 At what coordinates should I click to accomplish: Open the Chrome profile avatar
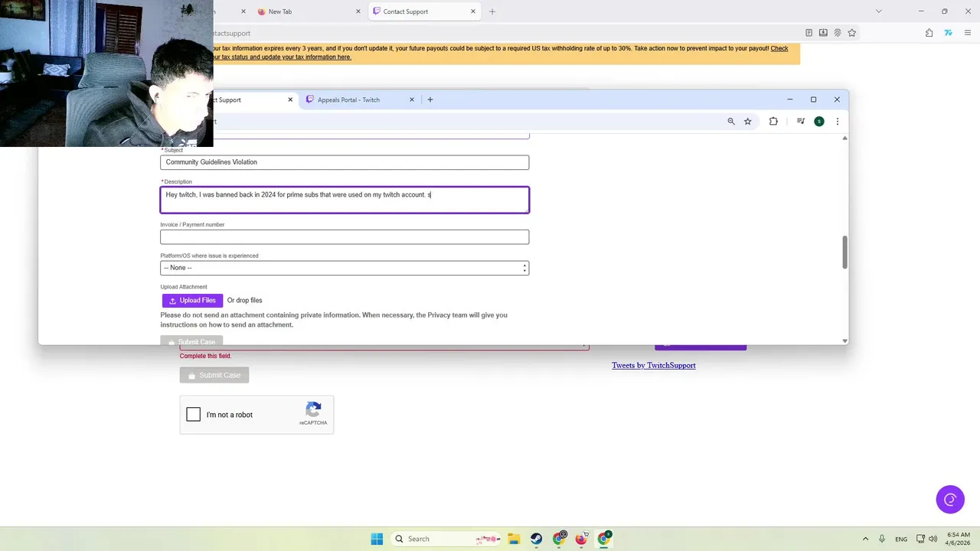pos(819,121)
